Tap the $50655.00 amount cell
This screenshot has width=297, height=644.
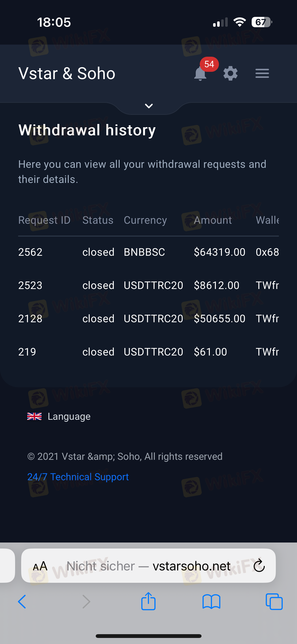219,319
